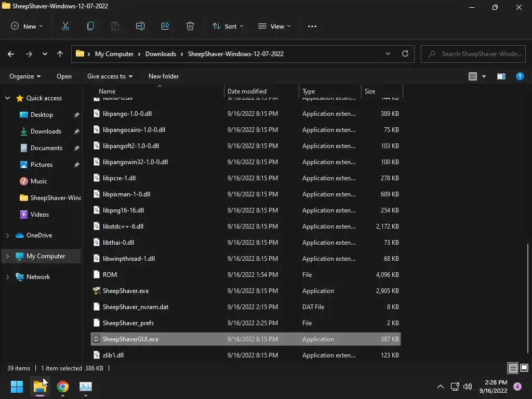Click the Cut scissors icon
Image resolution: width=532 pixels, height=399 pixels.
point(65,26)
